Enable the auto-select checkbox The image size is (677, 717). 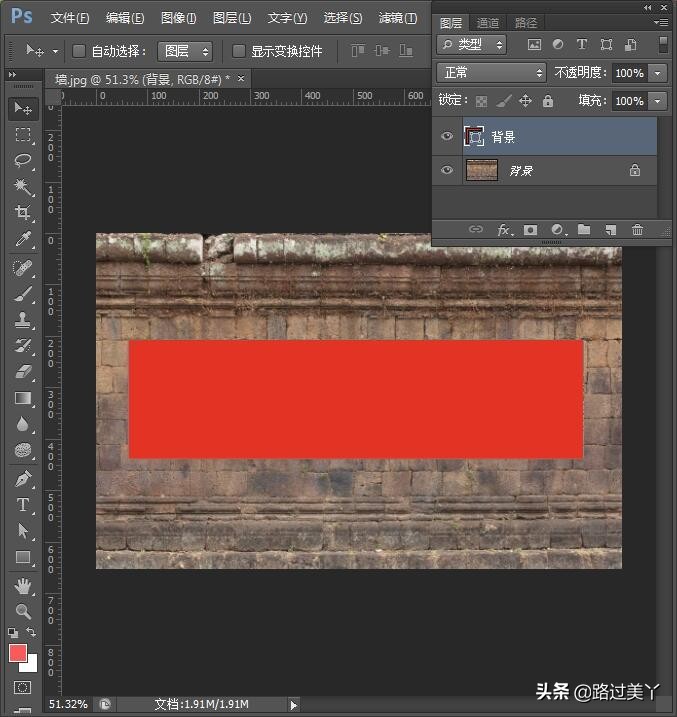coord(79,51)
